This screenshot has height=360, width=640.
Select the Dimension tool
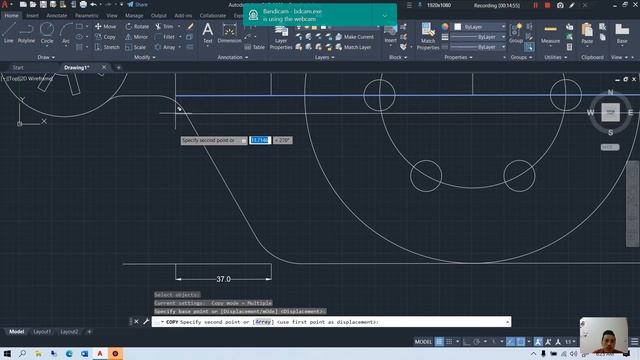pos(229,33)
